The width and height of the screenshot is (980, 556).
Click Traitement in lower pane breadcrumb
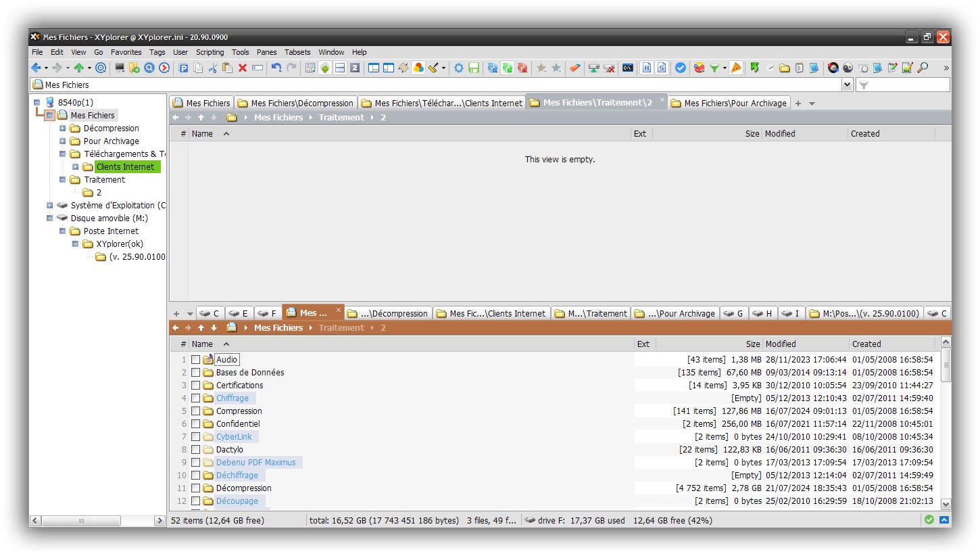pos(341,328)
